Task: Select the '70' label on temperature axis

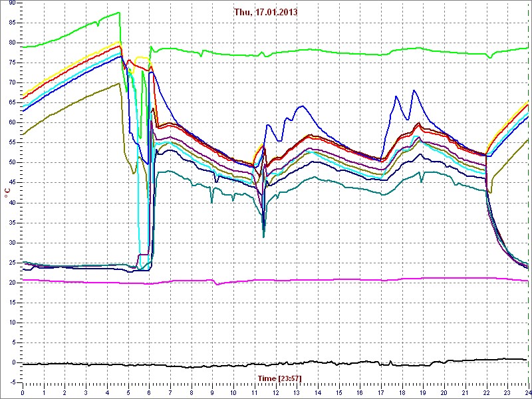Action: click(11, 82)
